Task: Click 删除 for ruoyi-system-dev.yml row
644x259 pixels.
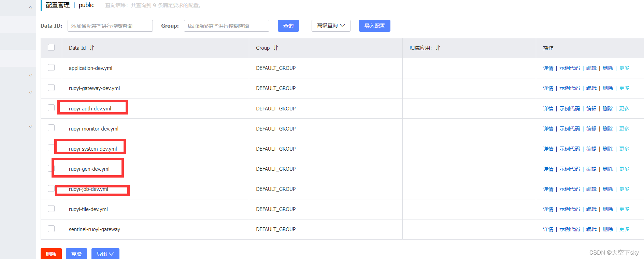Action: tap(608, 149)
